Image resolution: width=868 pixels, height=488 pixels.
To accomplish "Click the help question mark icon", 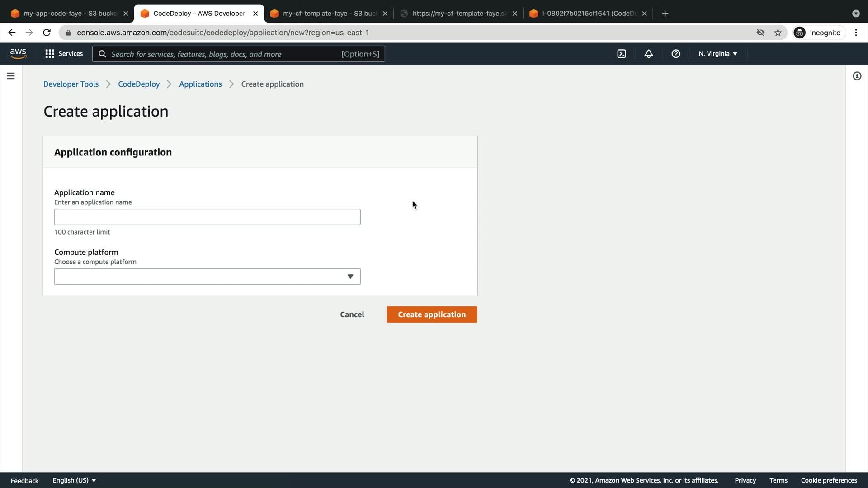I will click(x=676, y=54).
